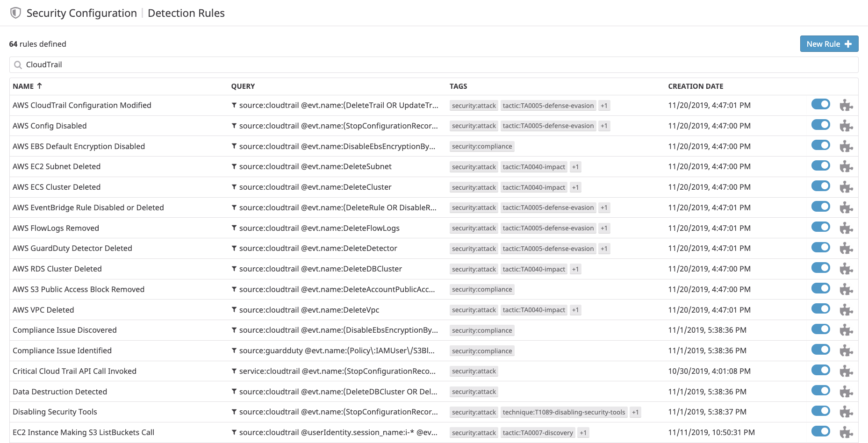The image size is (868, 443).
Task: Go to Security Configuration breadcrumb
Action: [x=82, y=13]
